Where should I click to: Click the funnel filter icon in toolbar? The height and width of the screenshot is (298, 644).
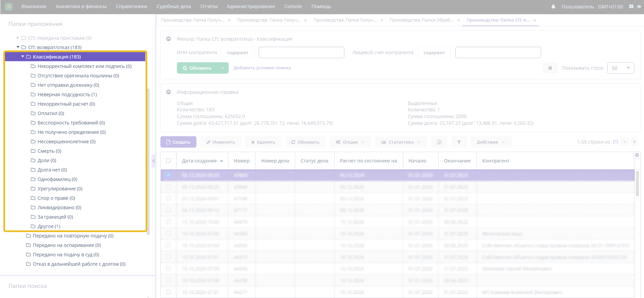coord(459,142)
